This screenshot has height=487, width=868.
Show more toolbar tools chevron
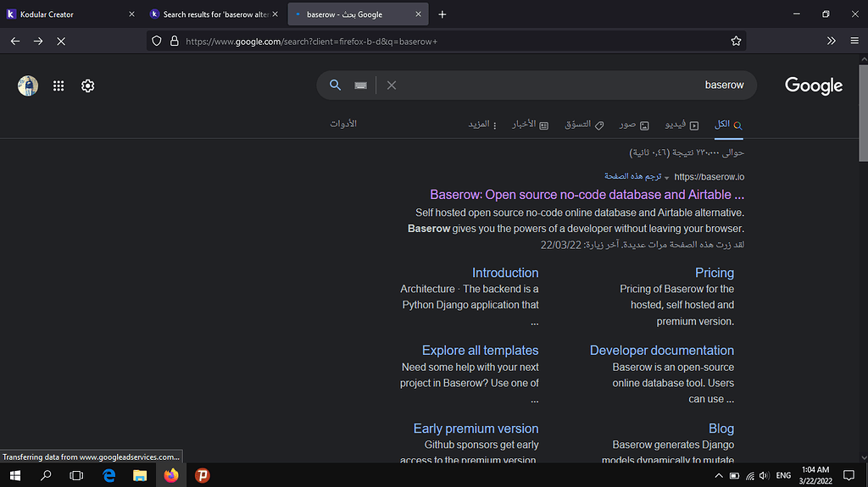[x=831, y=41]
